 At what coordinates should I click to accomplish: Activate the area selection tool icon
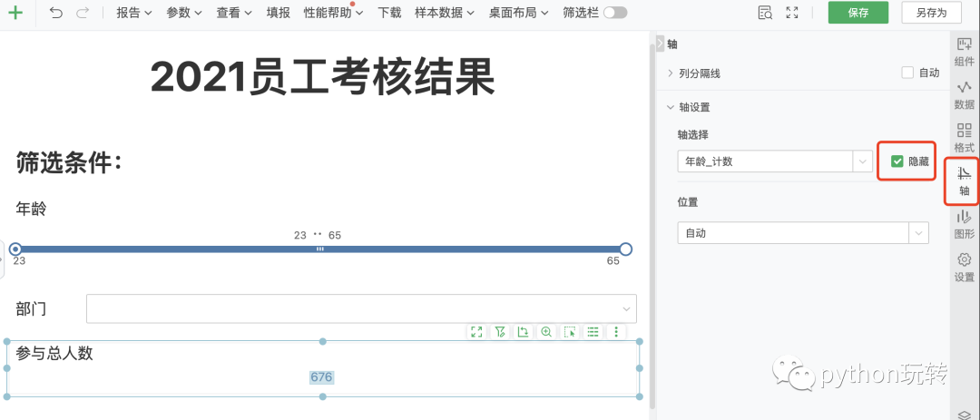[569, 332]
